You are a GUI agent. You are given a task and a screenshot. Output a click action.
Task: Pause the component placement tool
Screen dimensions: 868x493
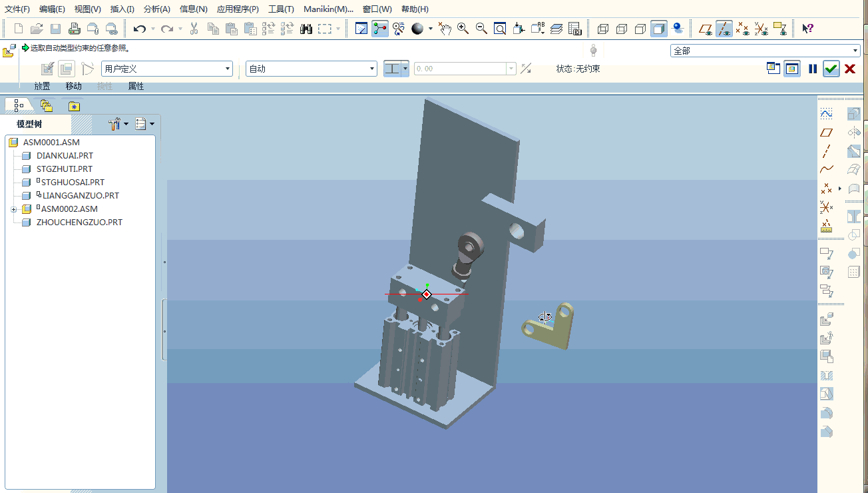click(x=813, y=69)
